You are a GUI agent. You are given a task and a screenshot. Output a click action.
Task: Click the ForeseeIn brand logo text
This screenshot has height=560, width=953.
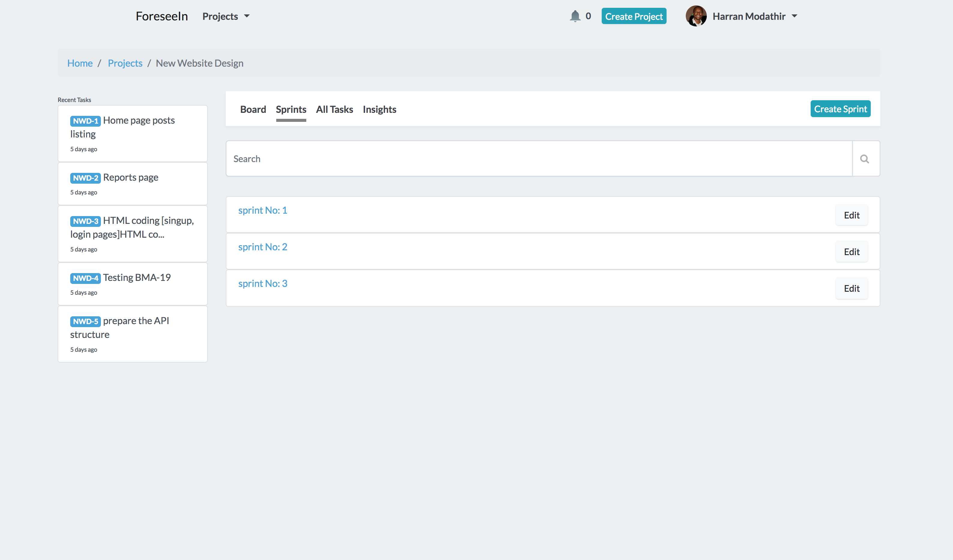162,16
